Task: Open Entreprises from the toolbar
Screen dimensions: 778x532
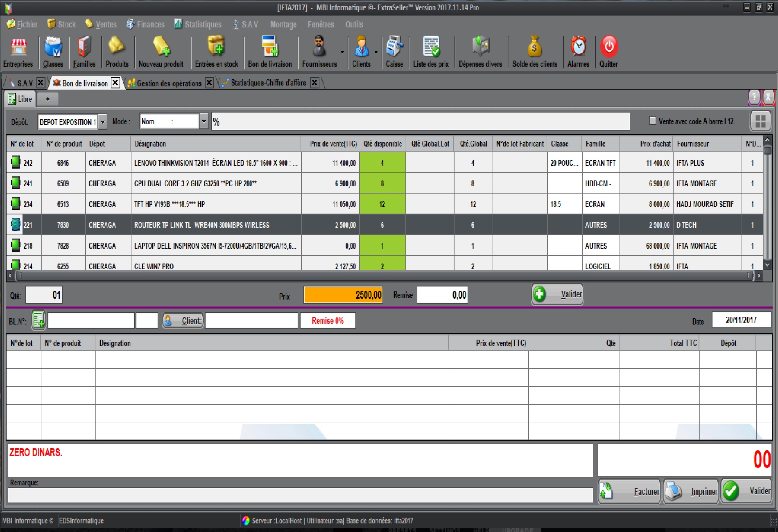Action: 18,52
